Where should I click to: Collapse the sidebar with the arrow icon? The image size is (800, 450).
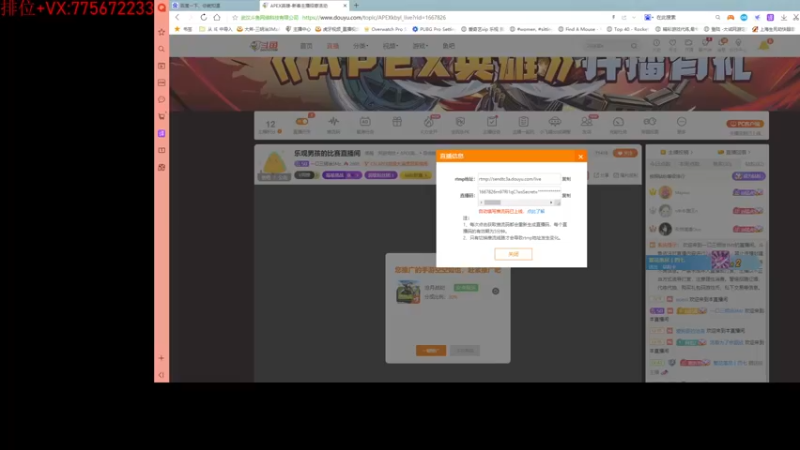tap(161, 375)
